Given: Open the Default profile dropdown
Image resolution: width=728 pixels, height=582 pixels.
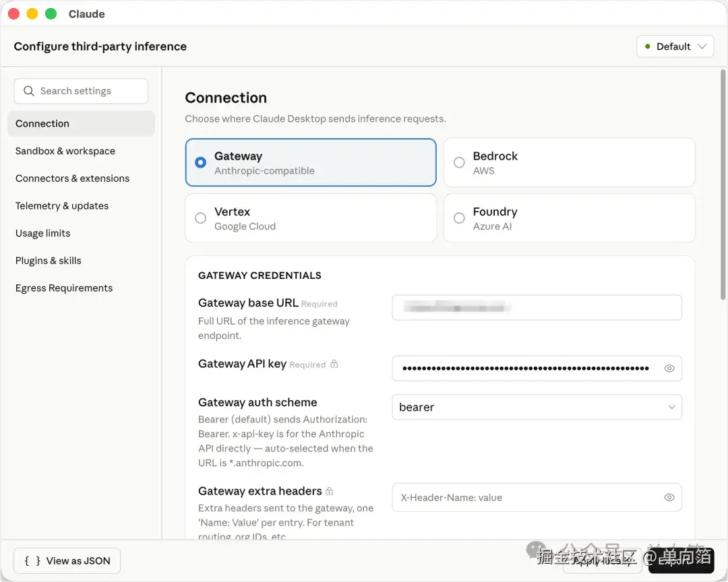Looking at the screenshot, I should (x=675, y=46).
